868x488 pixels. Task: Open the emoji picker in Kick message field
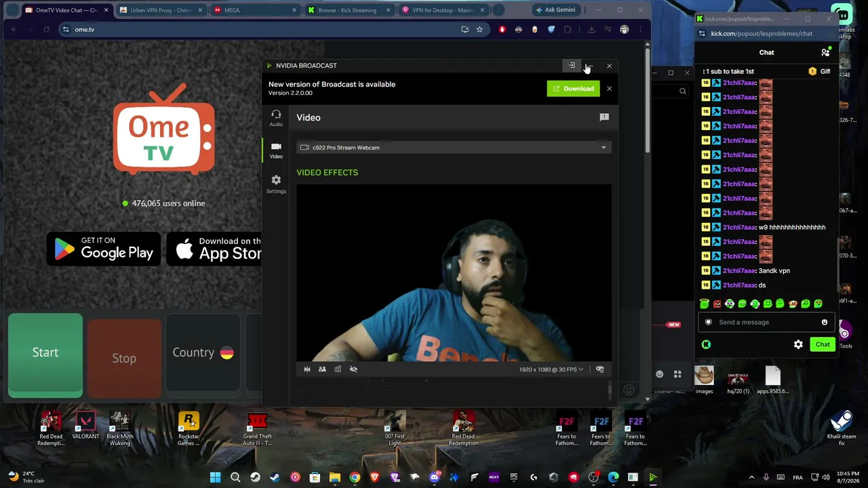click(x=825, y=323)
